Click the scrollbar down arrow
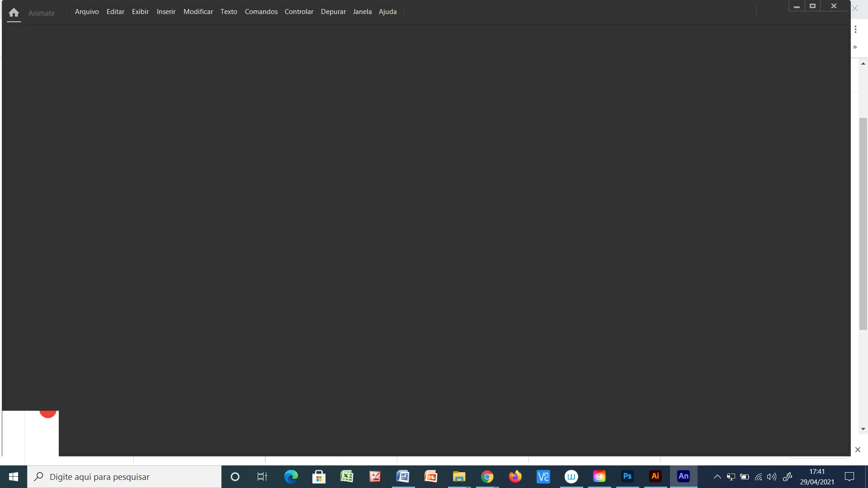This screenshot has width=868, height=488. [x=863, y=429]
